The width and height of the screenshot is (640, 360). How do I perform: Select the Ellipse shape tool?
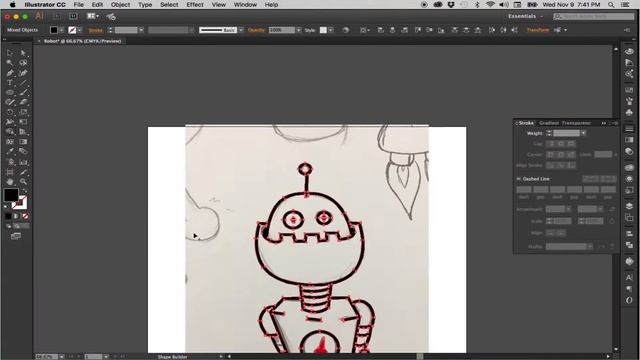point(10,93)
